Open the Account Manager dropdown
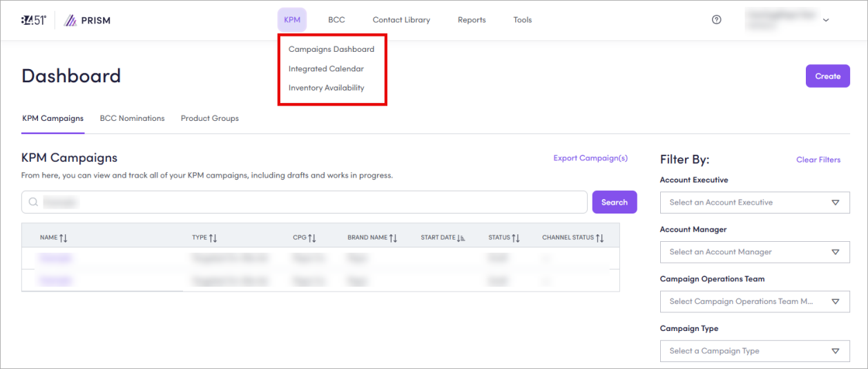Screen dimensions: 868x369 point(755,252)
